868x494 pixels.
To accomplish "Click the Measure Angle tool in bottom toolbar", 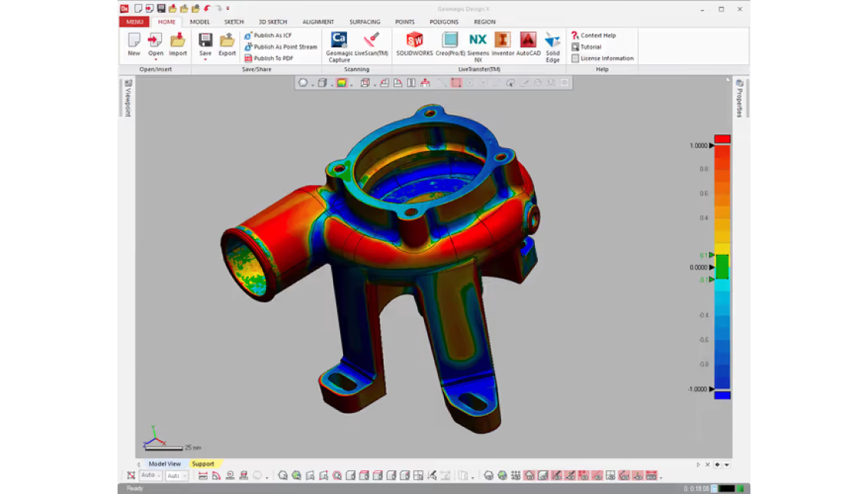I will pyautogui.click(x=216, y=476).
